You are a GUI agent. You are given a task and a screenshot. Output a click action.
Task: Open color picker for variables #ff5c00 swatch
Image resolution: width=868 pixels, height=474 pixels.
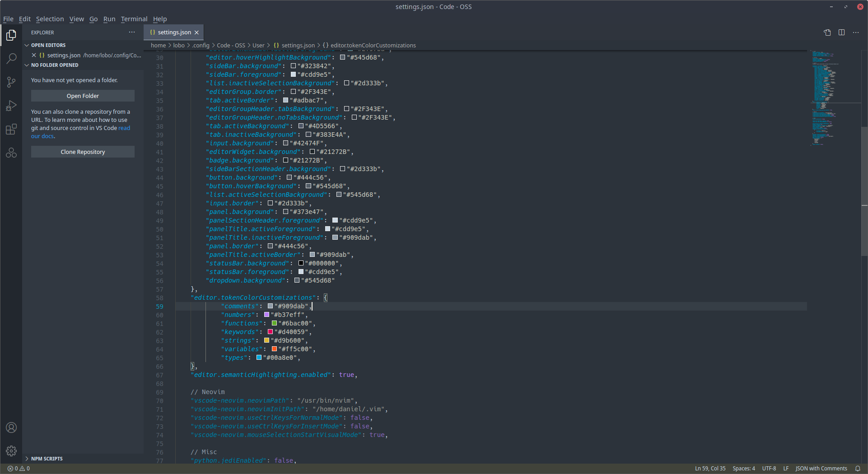(274, 349)
